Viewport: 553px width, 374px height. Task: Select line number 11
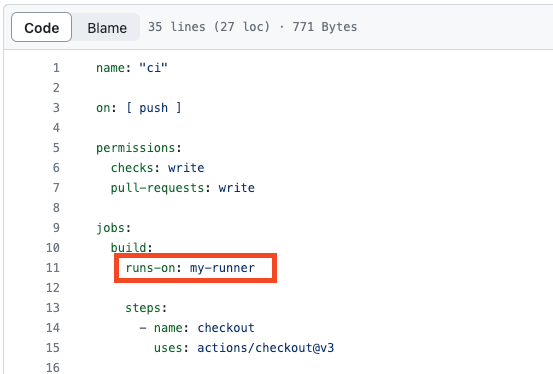click(53, 268)
